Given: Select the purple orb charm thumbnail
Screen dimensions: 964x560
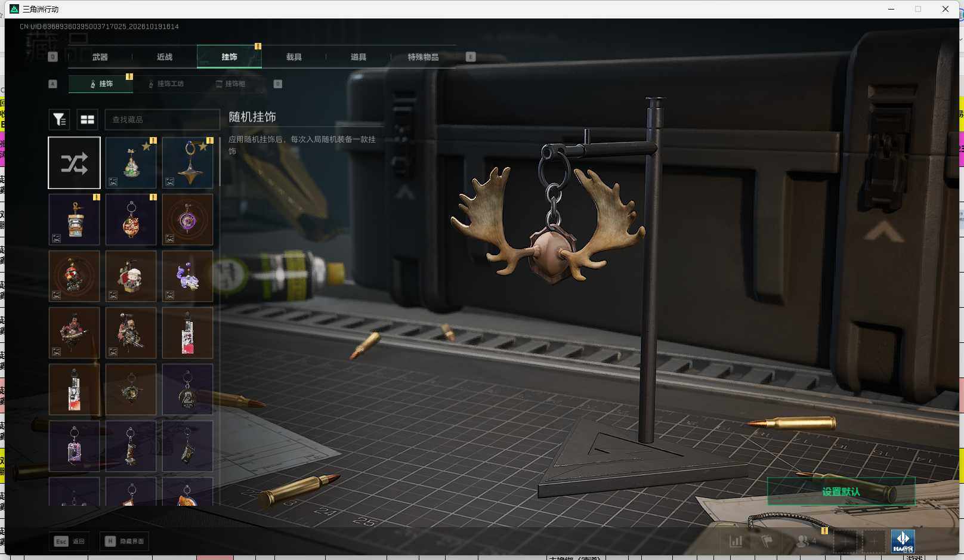Looking at the screenshot, I should click(188, 219).
